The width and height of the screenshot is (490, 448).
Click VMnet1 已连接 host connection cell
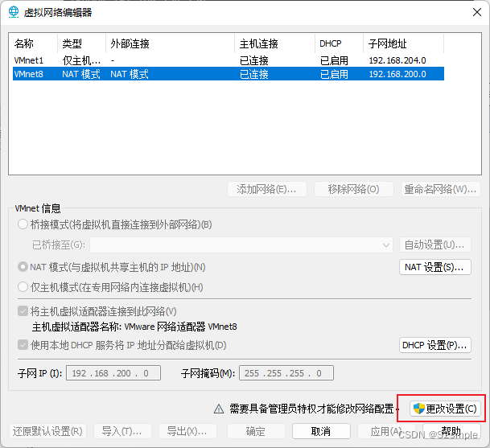253,60
